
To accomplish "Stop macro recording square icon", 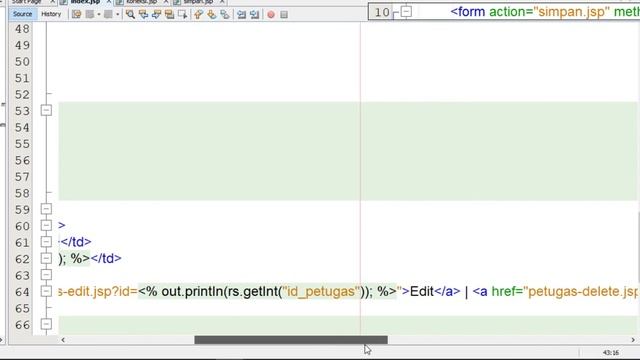I will click(x=284, y=15).
